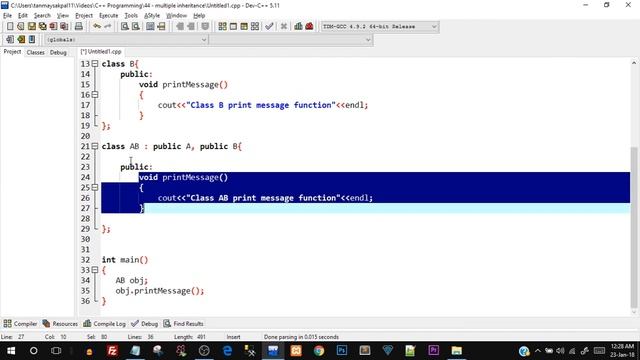Switch to the Project sidebar tab
The image size is (640, 360).
(12, 52)
